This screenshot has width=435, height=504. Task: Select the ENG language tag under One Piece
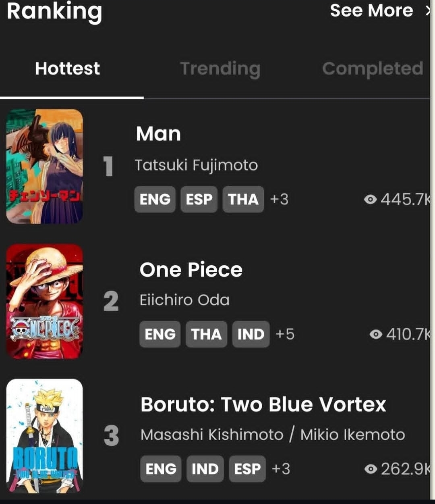[160, 334]
